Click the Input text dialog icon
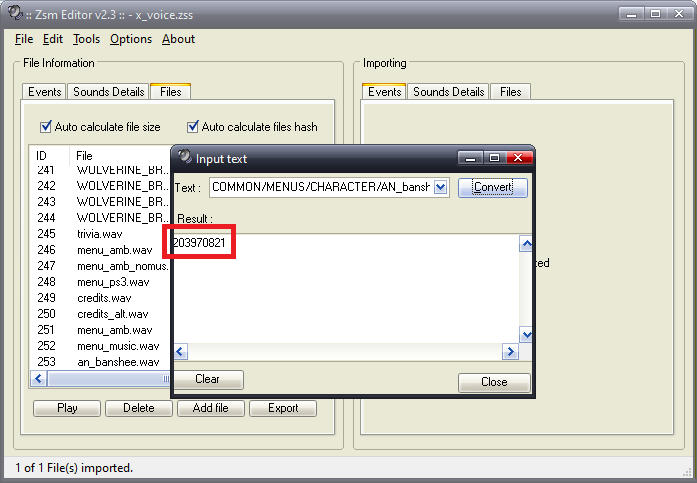This screenshot has width=697, height=483. point(183,158)
